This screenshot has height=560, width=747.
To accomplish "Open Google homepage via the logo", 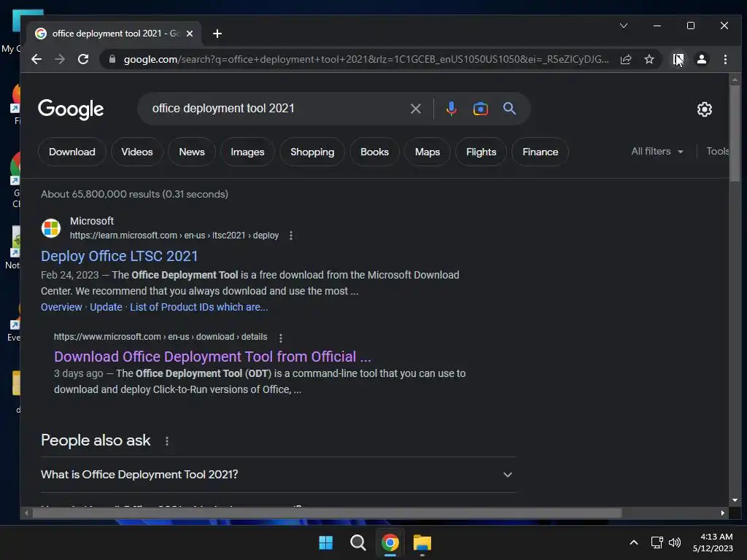I will (71, 109).
